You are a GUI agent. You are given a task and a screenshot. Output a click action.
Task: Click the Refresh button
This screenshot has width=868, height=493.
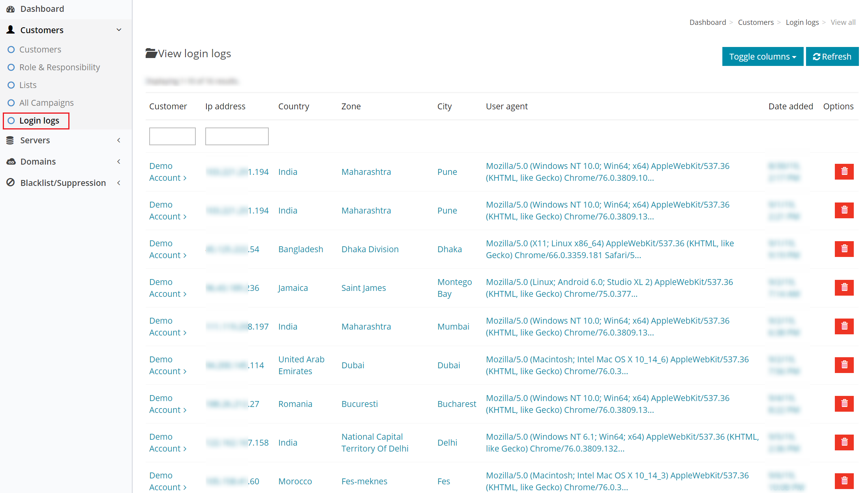(832, 56)
